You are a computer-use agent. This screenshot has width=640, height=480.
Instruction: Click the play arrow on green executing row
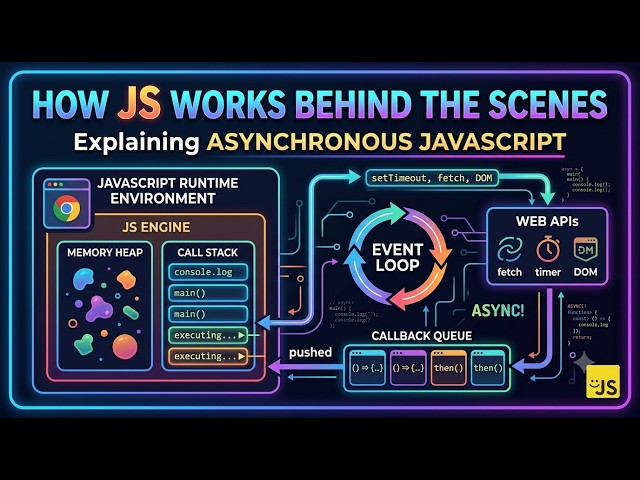[241, 335]
